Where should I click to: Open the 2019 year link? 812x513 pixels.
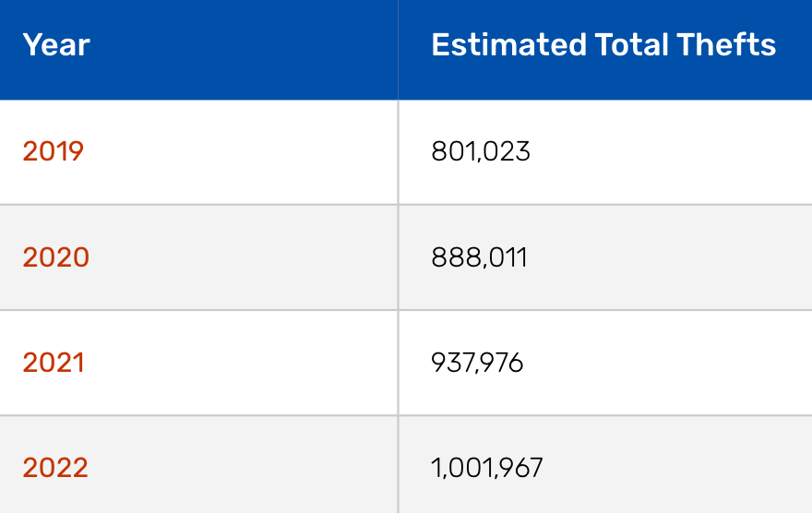54,151
